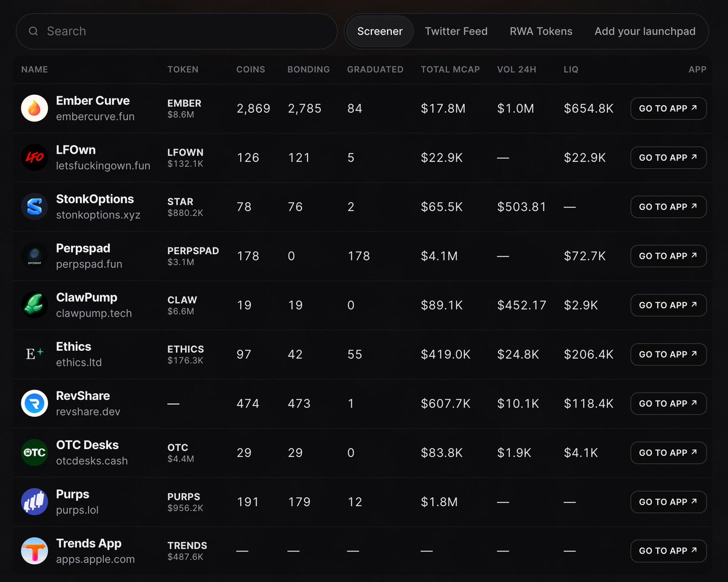Click the purps.lol link
Viewport: 728px width, 582px height.
(x=77, y=510)
